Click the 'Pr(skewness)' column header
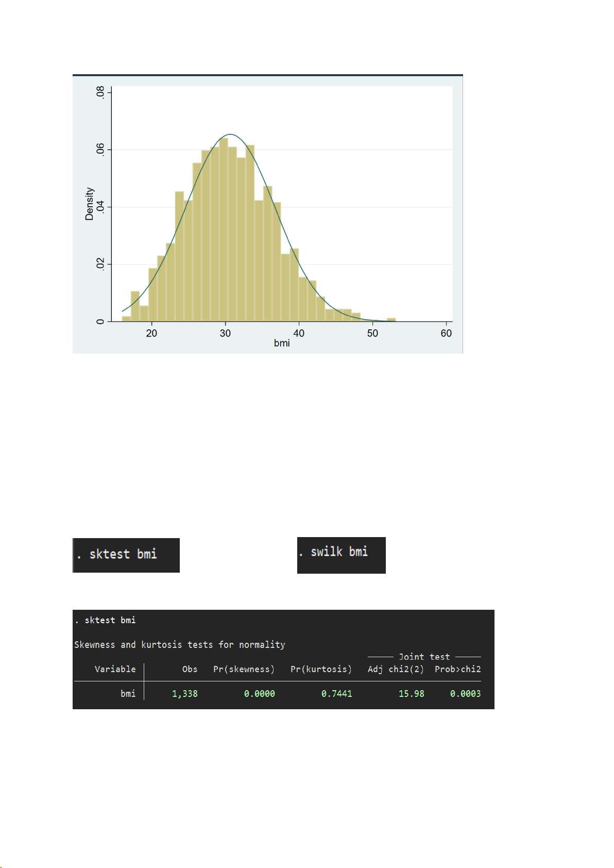Viewport: 614px width, 868px height. pos(244,669)
